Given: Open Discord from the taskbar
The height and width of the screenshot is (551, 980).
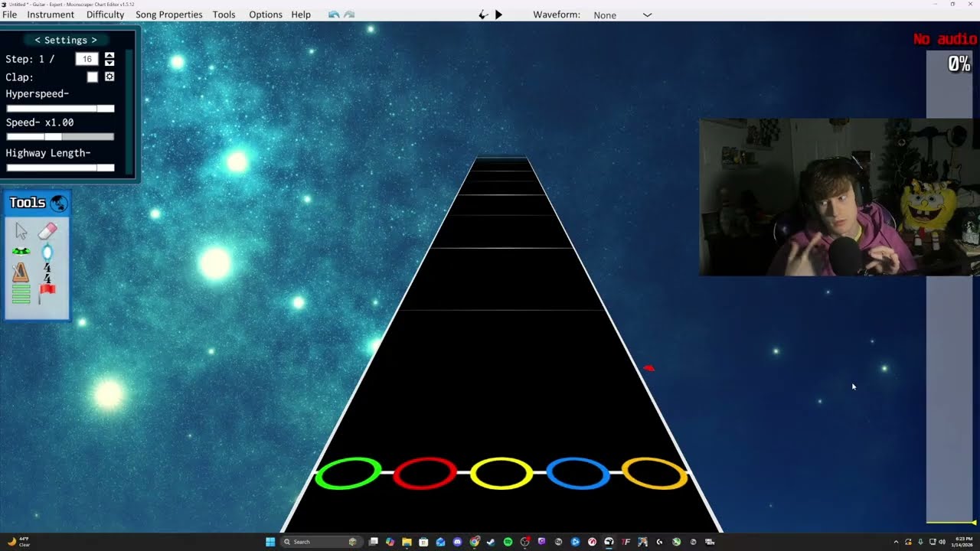Looking at the screenshot, I should (457, 542).
